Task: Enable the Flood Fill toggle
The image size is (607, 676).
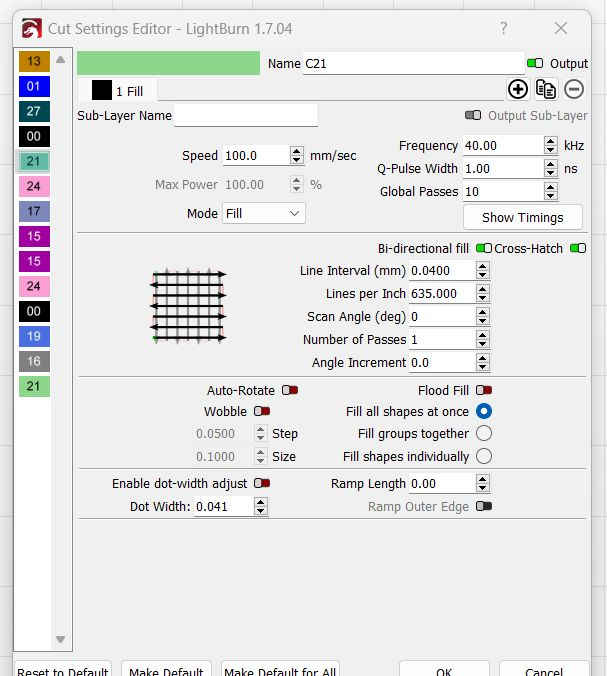Action: (x=484, y=390)
